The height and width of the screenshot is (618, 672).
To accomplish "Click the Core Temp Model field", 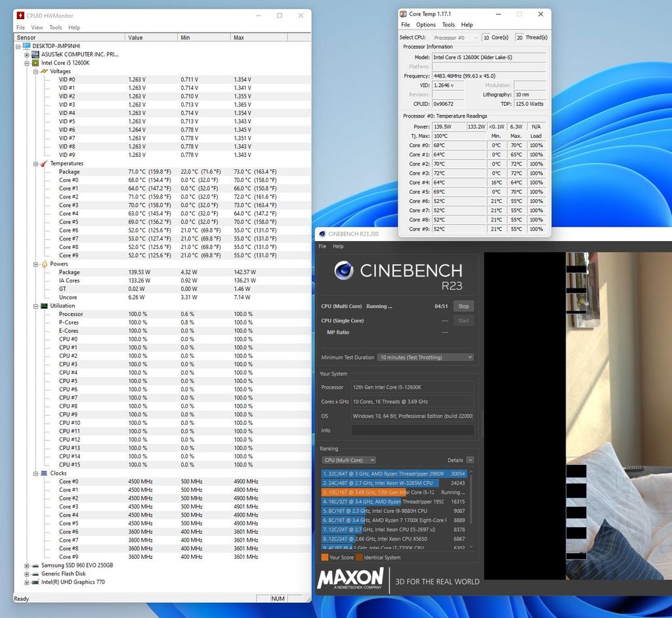I will [488, 57].
